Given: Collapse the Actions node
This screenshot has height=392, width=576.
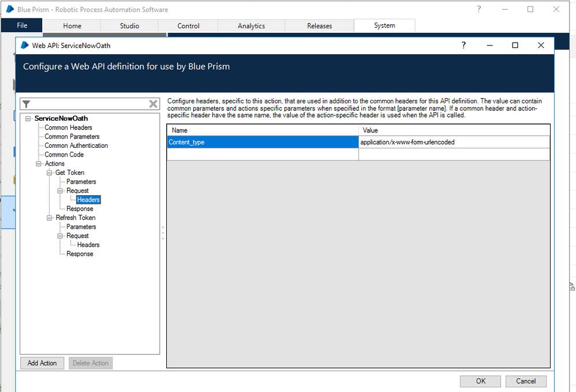Looking at the screenshot, I should [x=39, y=163].
